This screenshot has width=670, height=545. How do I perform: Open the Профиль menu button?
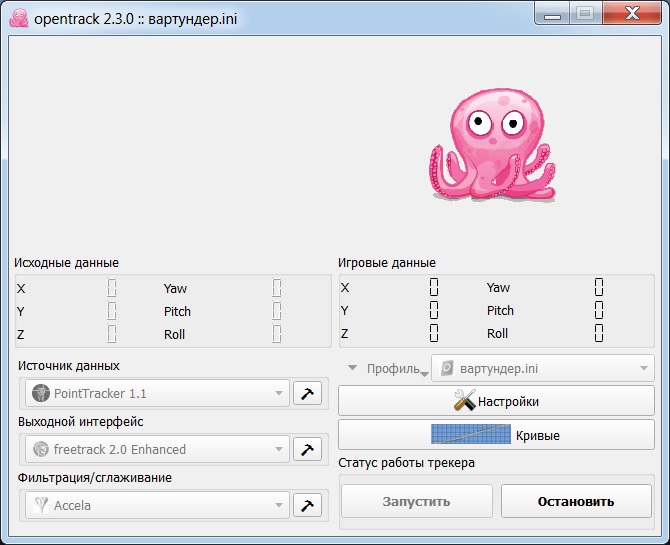tap(388, 368)
